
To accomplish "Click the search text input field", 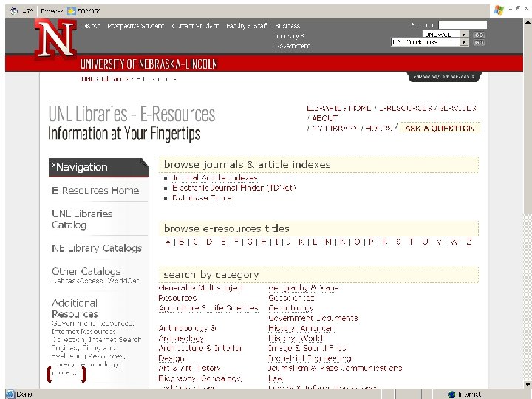I will pos(463,25).
